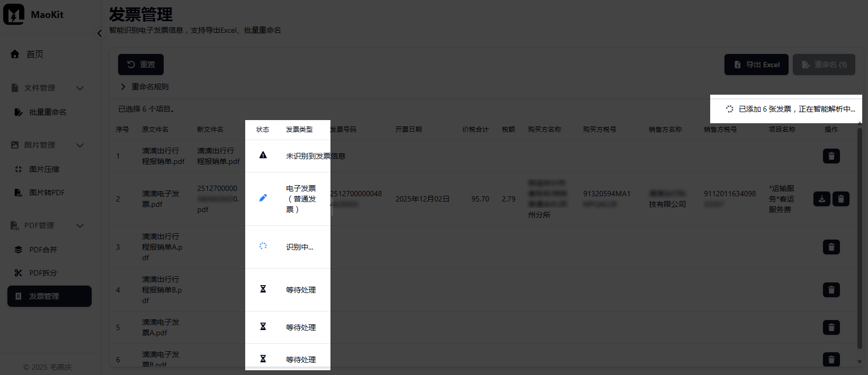The height and width of the screenshot is (375, 868).
Task: Collapse the sidebar with the chevron arrow
Action: 100,33
